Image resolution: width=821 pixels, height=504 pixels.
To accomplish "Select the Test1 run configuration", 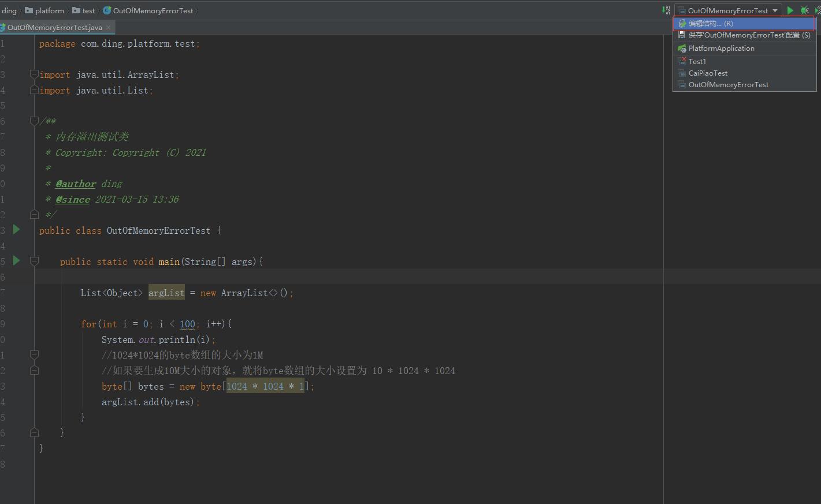I will [744, 62].
